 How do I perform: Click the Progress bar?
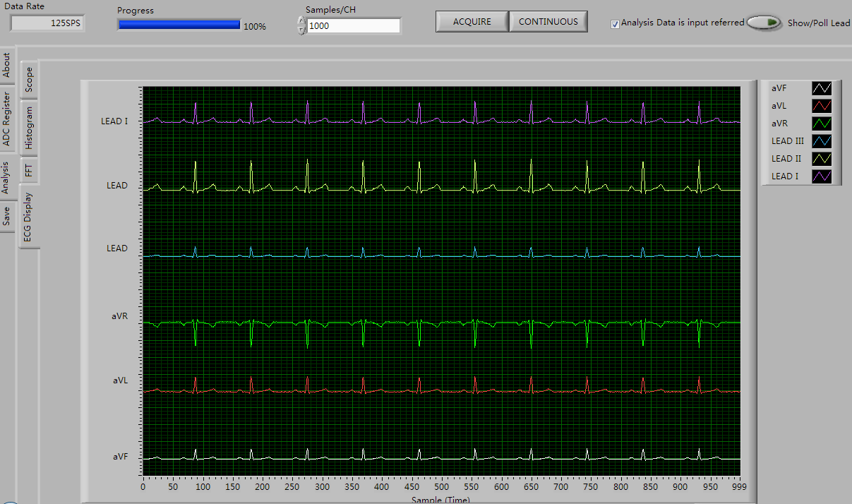[x=179, y=25]
